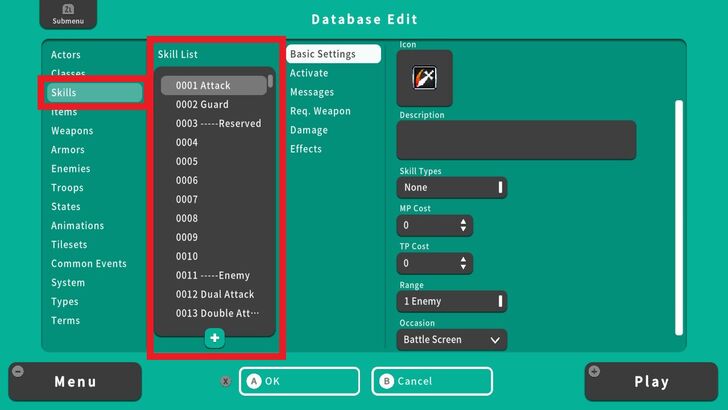The height and width of the screenshot is (410, 728).
Task: Expand the Range selector showing 1 Enemy
Action: (452, 301)
